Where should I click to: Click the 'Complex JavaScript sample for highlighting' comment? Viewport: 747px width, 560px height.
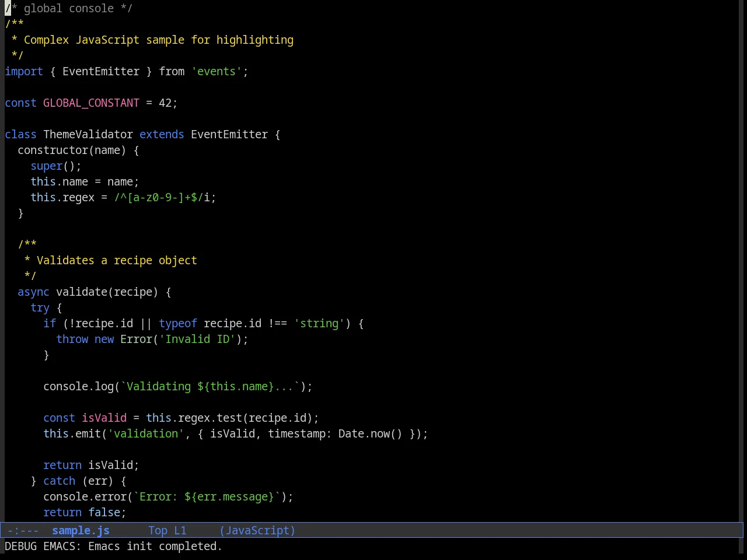159,40
